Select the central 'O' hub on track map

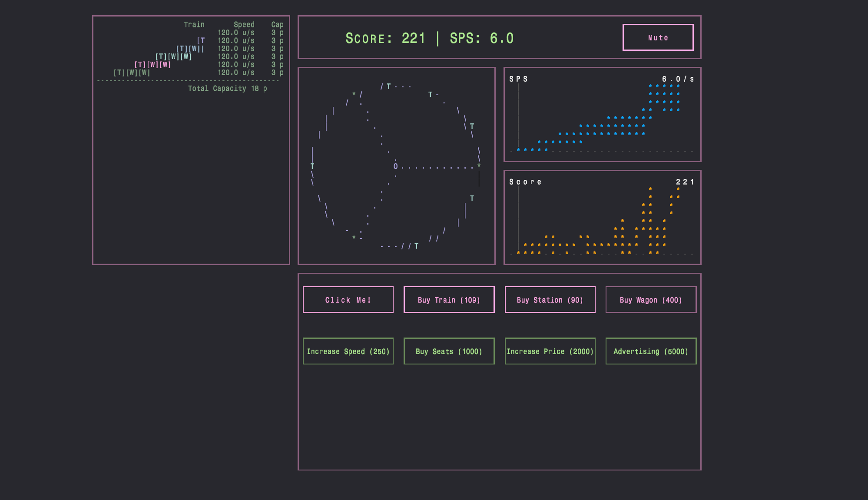[x=395, y=166]
